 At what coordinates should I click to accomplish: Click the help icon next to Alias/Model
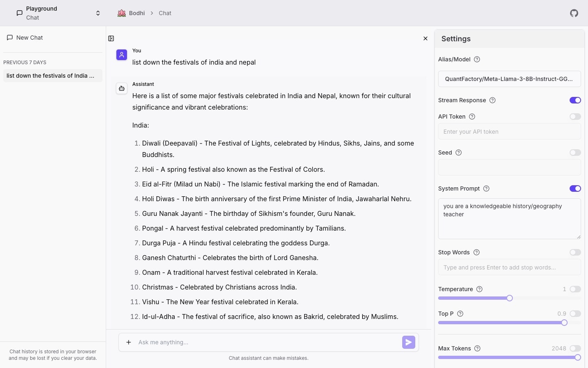(x=477, y=59)
